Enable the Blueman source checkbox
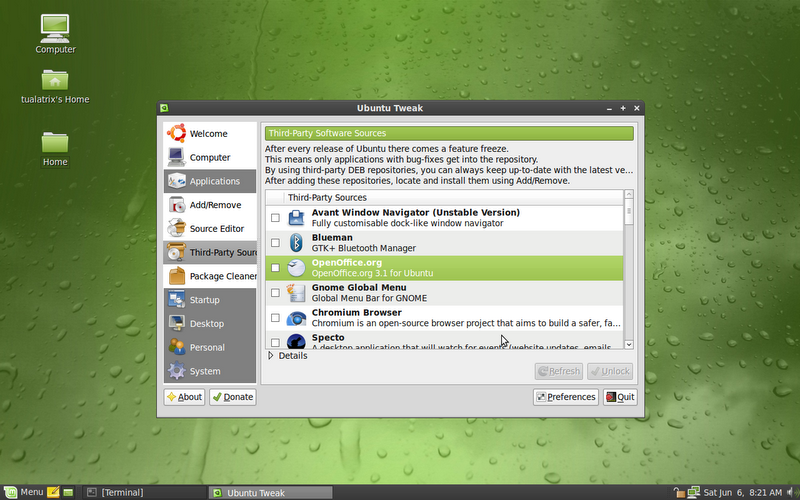The width and height of the screenshot is (800, 500). coord(276,243)
